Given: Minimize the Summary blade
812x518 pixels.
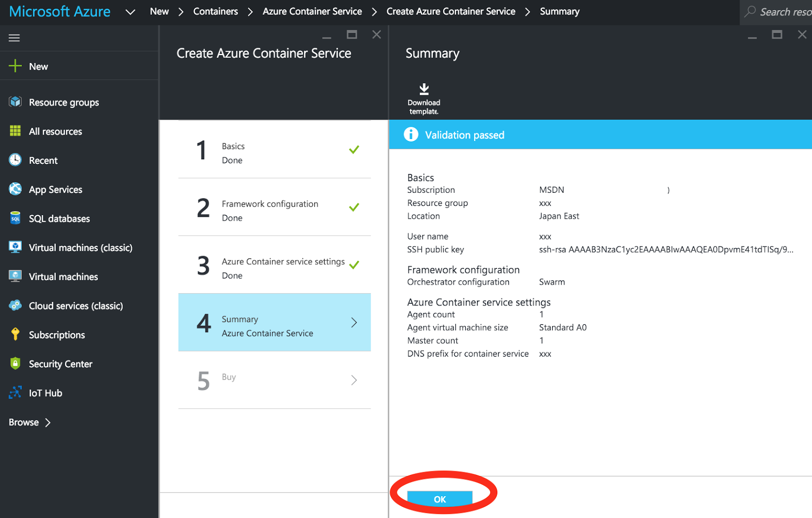Looking at the screenshot, I should [752, 38].
